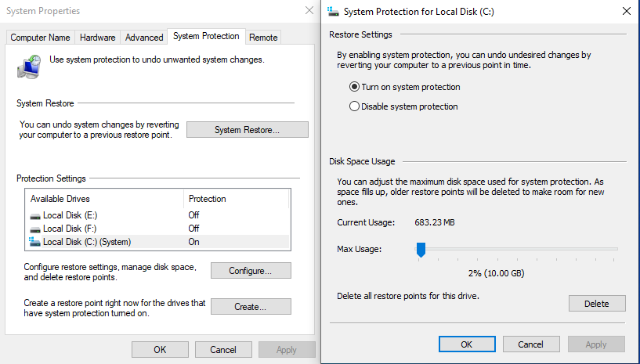
Task: Click the Max Usage slider handle
Action: 421,250
